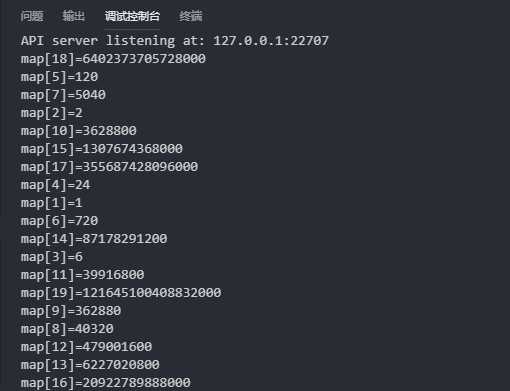
Task: Click the map[7]=5040 line
Action: tap(63, 95)
